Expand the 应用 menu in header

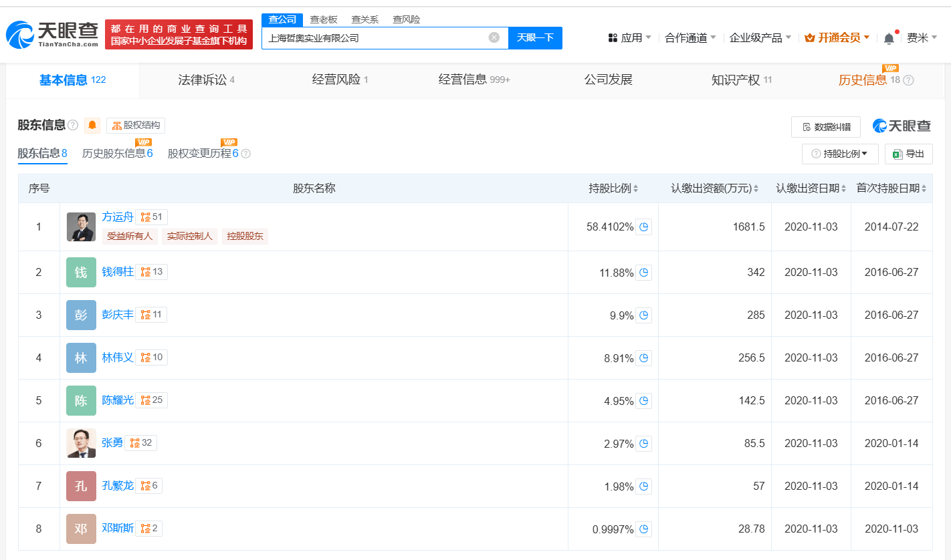click(629, 38)
